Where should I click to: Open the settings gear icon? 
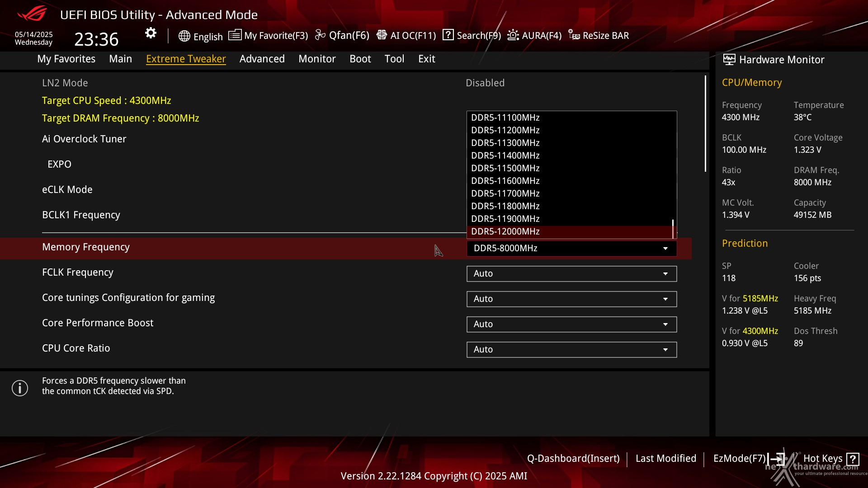151,33
